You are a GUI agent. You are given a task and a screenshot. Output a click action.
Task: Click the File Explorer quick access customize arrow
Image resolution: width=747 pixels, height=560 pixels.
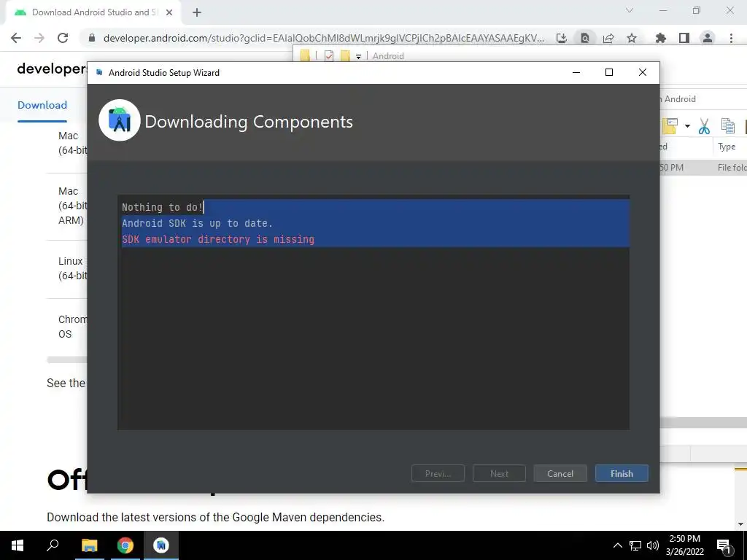pyautogui.click(x=358, y=57)
